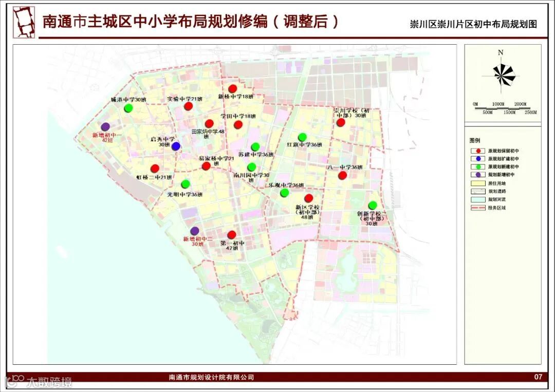Click the red dot legend symbol for 原规划保留初中
This screenshot has width=555, height=392.
(478, 151)
